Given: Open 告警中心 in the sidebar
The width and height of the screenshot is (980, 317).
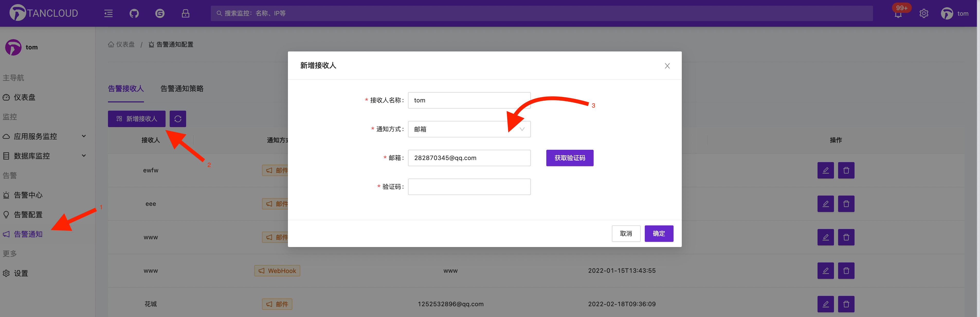Looking at the screenshot, I should pyautogui.click(x=28, y=195).
